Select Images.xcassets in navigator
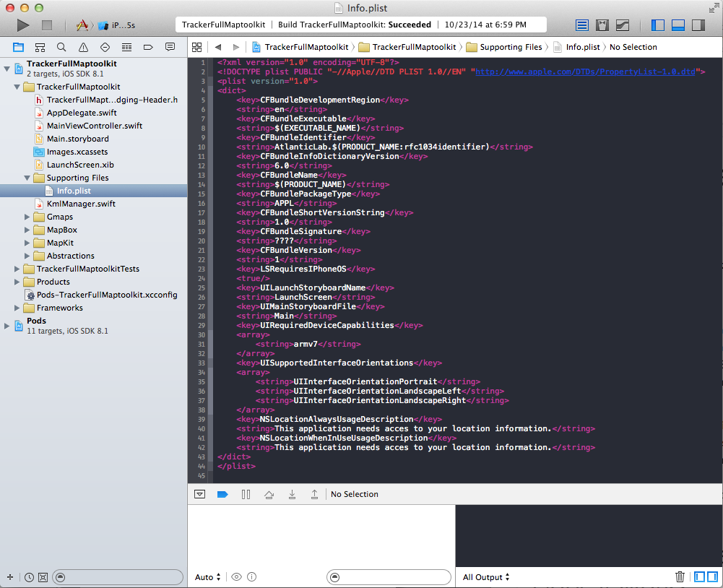Screen dimensions: 723x588 tap(77, 152)
